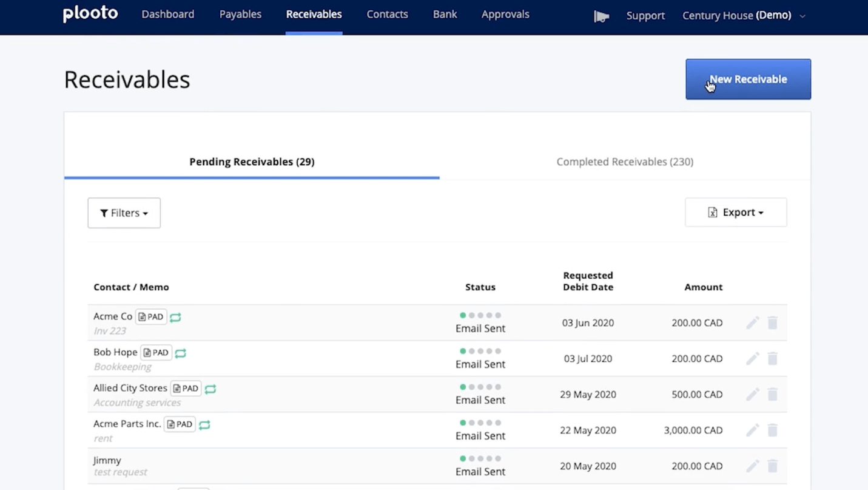
Task: Click the Requested Debit Date column header
Action: [x=588, y=281]
